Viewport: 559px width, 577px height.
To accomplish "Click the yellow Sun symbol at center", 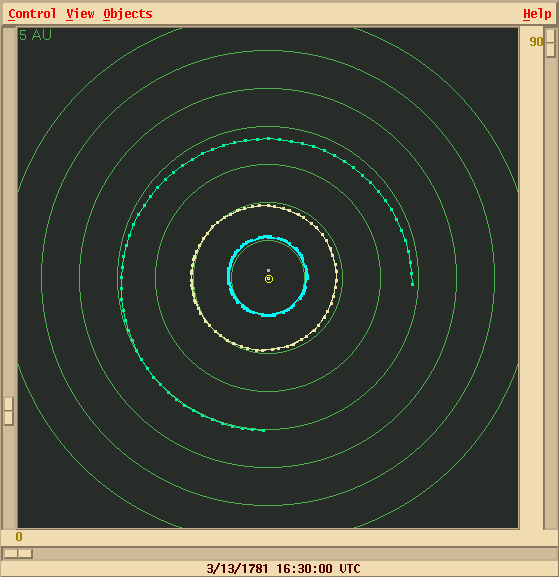I will 269,279.
